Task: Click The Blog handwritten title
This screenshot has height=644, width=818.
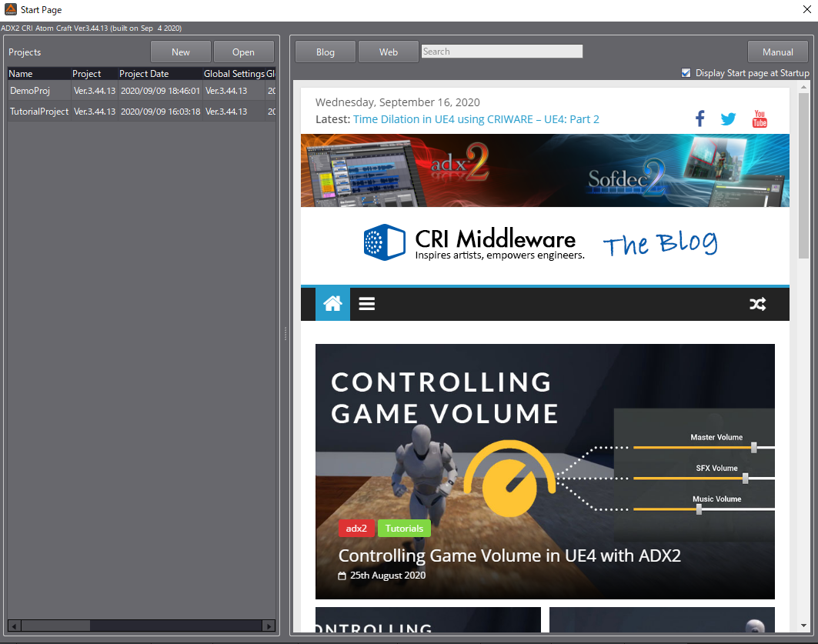Action: click(660, 243)
